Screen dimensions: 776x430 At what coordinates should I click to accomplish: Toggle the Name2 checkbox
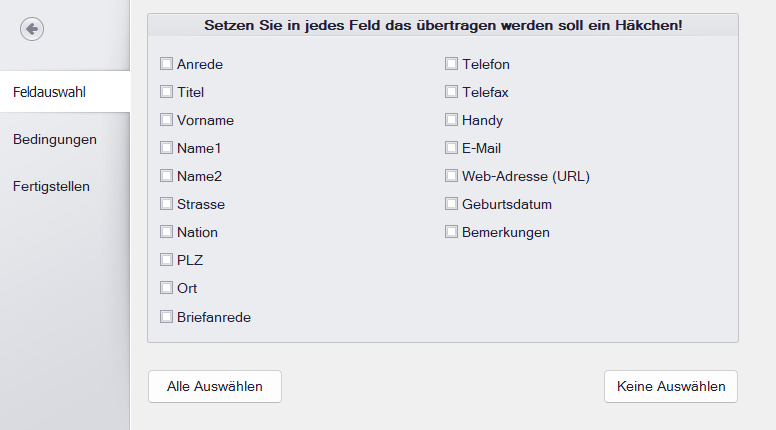tap(167, 176)
